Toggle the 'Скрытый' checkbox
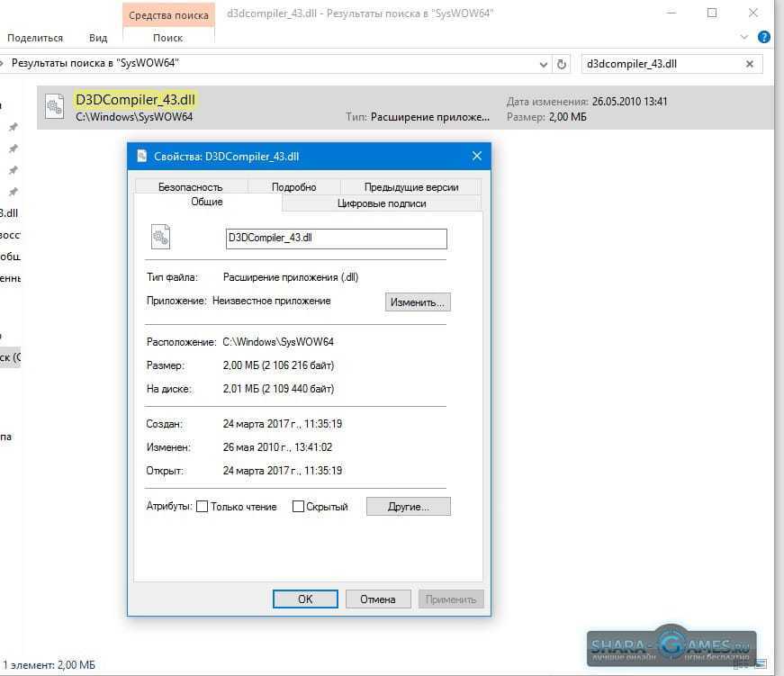The image size is (784, 676). coord(298,507)
